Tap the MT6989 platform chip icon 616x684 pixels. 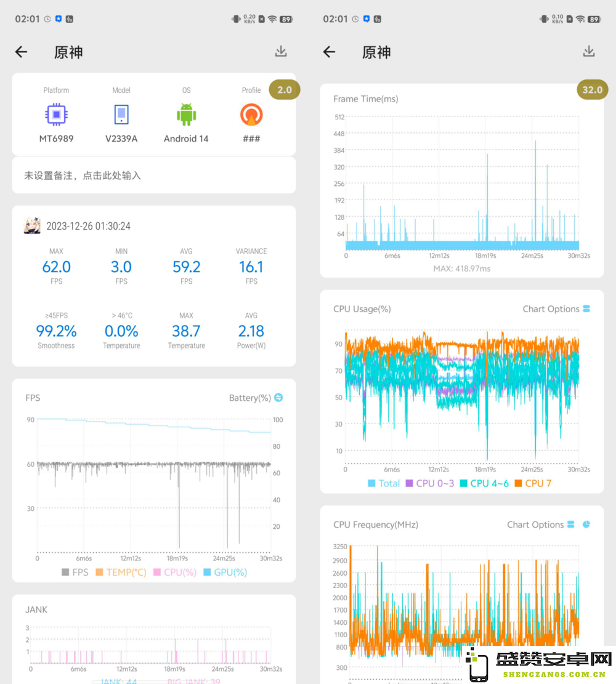click(56, 115)
